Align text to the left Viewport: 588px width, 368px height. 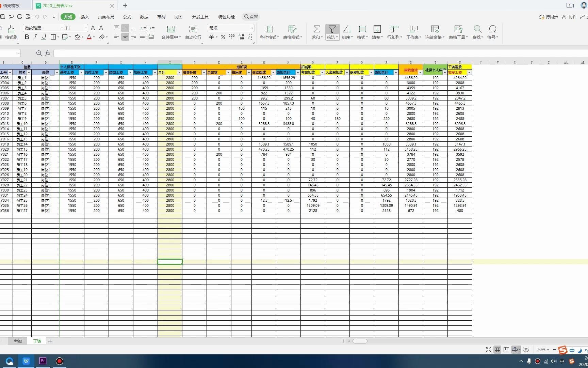click(117, 37)
